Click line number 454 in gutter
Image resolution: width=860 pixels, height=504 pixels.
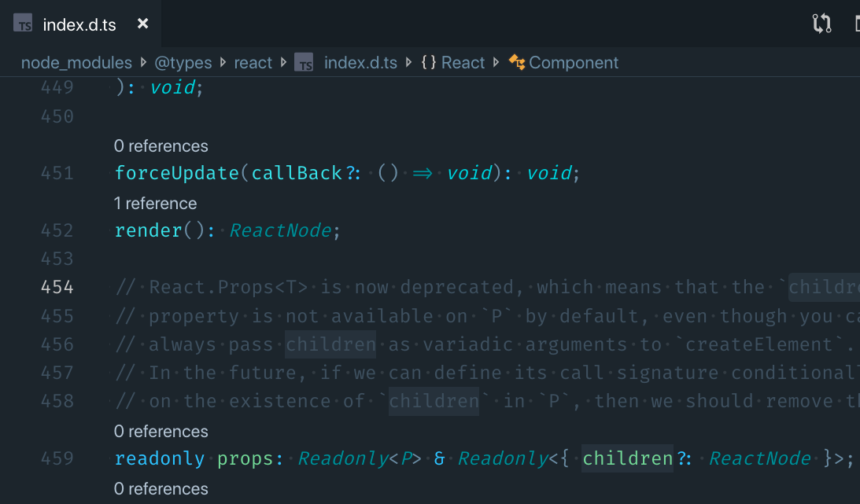pos(57,287)
